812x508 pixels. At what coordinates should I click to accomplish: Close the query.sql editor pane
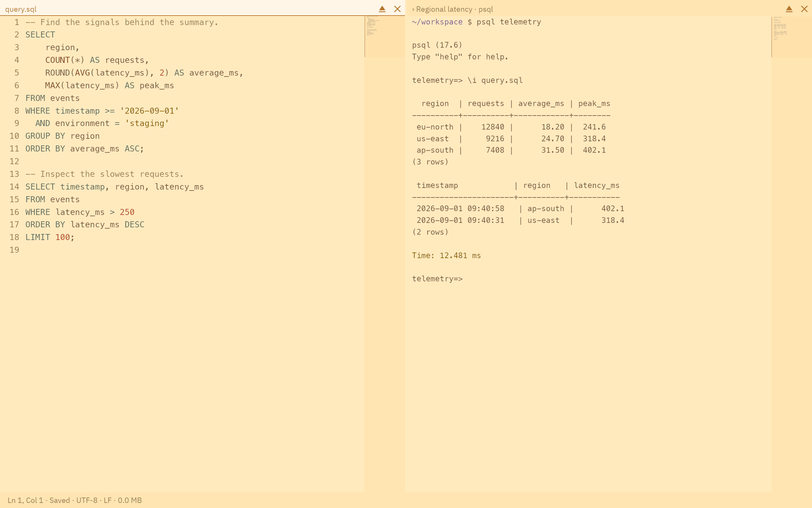tap(397, 9)
